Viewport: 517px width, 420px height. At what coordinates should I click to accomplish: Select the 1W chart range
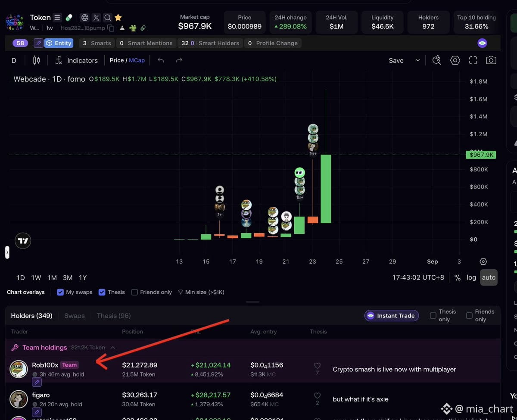[36, 277]
